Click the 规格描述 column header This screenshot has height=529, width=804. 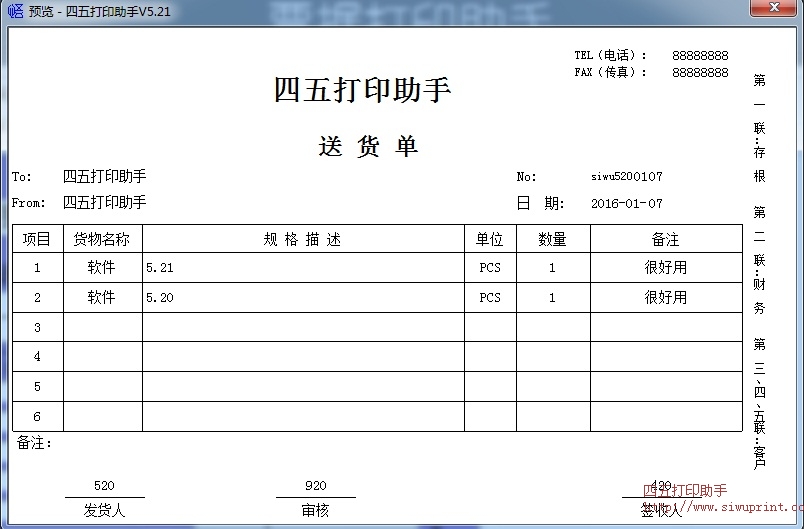tap(303, 240)
